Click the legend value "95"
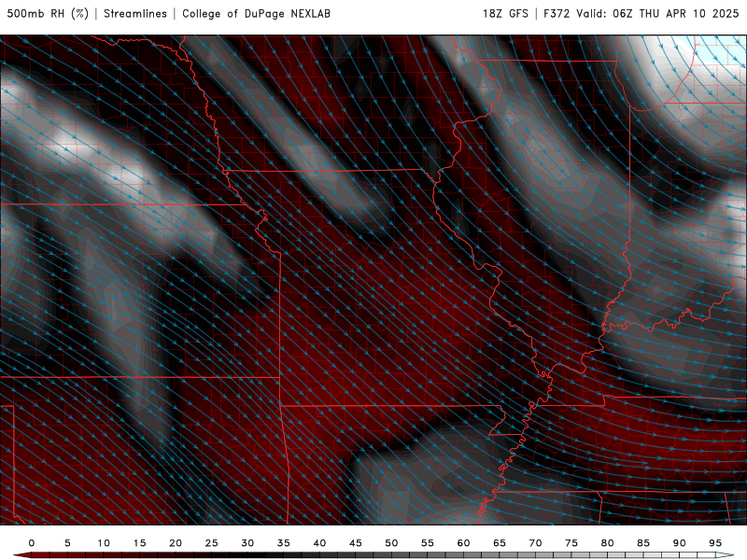This screenshot has height=560, width=747. 715,543
